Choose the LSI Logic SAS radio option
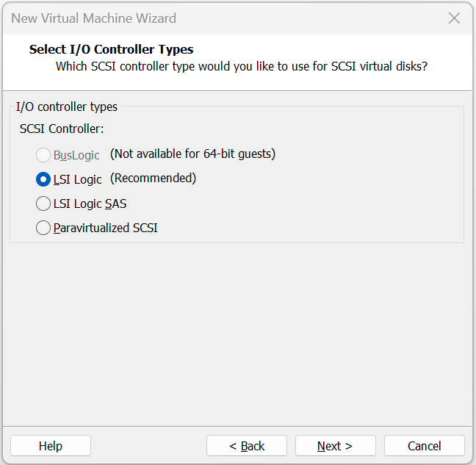This screenshot has height=465, width=476. point(43,203)
